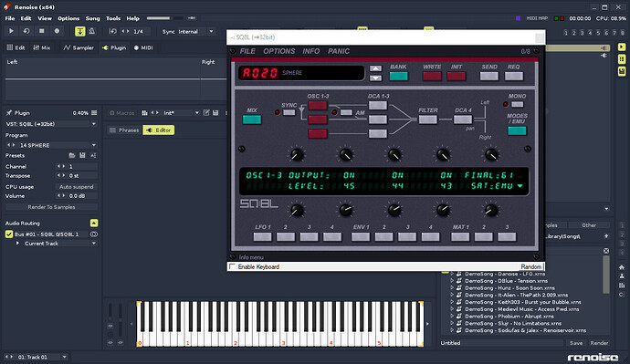Open the VST: SQ8L plugin dropdown

(x=51, y=124)
